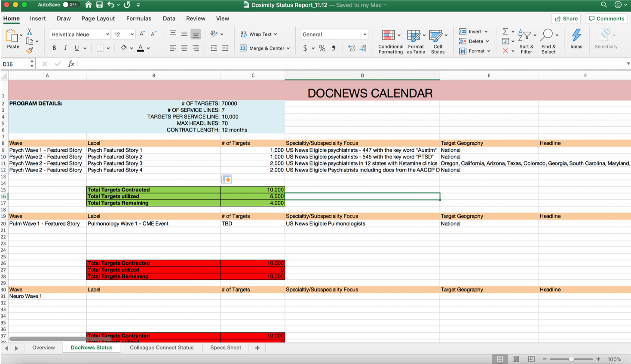631x364 pixels.
Task: Increase the indent
Action: pyautogui.click(x=225, y=48)
